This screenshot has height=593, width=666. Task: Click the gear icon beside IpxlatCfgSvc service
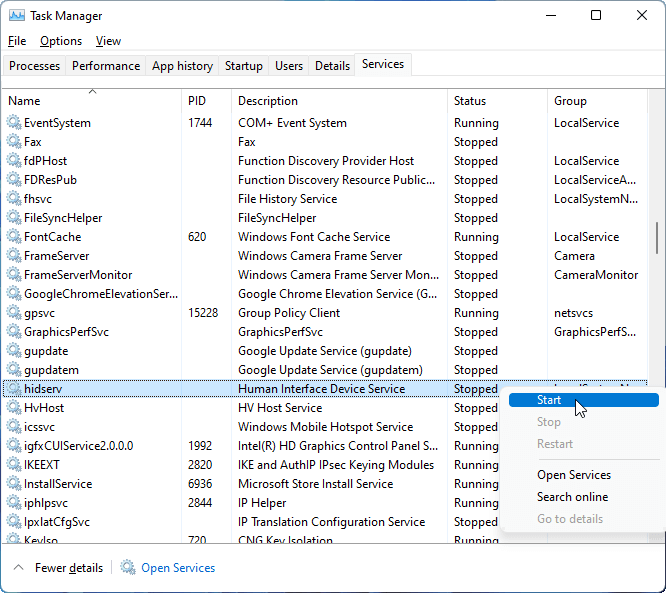tap(14, 521)
